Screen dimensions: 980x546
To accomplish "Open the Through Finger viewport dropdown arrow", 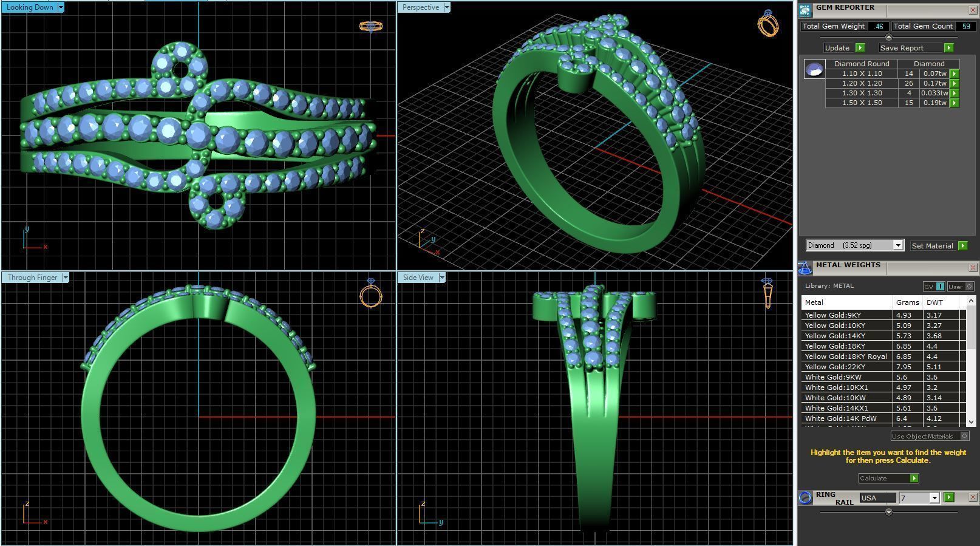I will click(66, 278).
